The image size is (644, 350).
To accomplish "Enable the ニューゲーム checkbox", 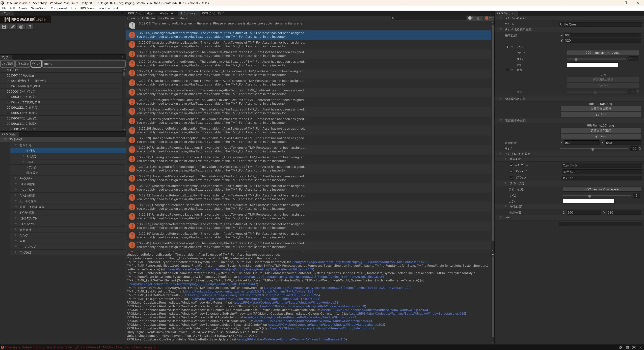I will coord(512,165).
